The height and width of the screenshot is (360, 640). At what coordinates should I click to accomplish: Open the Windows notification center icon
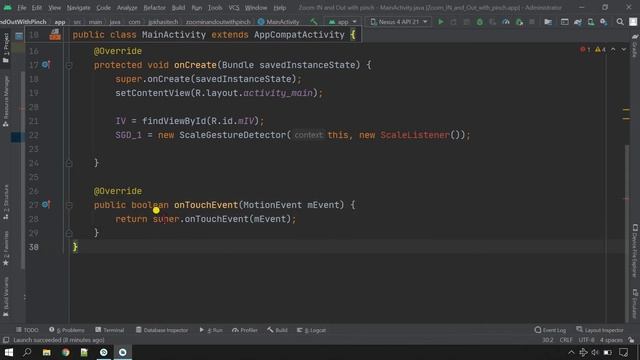click(x=623, y=352)
